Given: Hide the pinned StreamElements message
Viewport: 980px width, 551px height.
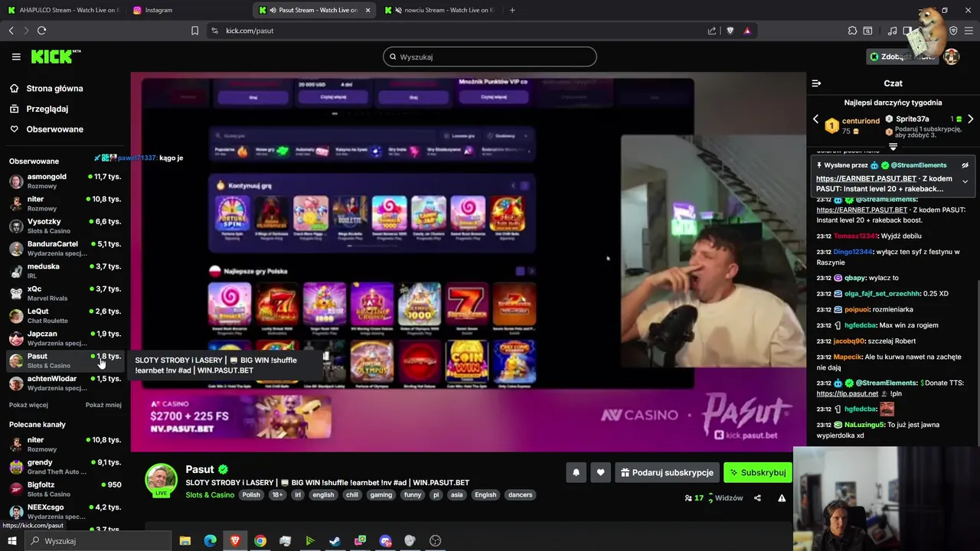Looking at the screenshot, I should click(x=965, y=165).
